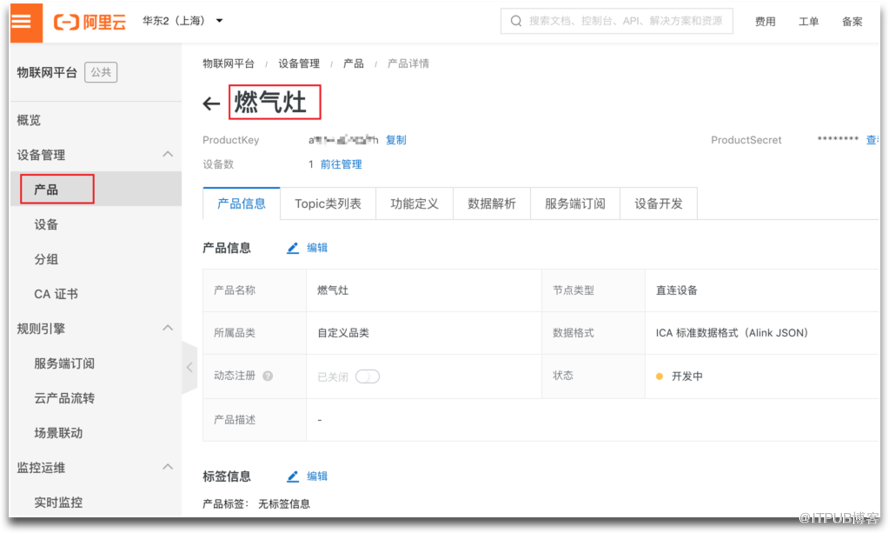Click the back arrow beside 燃气灶
This screenshot has width=889, height=533.
[x=211, y=103]
